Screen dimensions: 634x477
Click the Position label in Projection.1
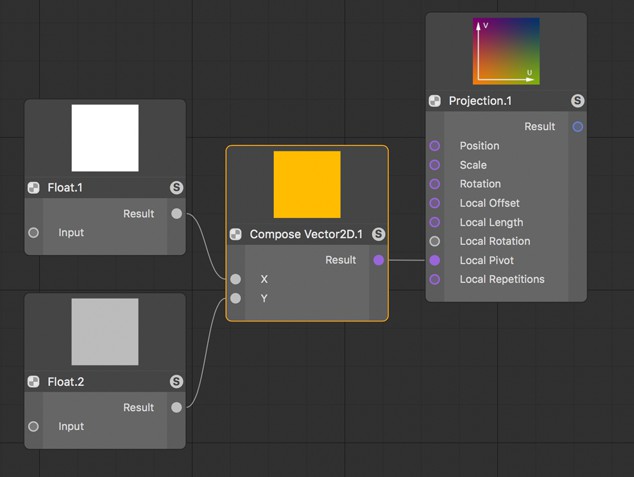[480, 146]
